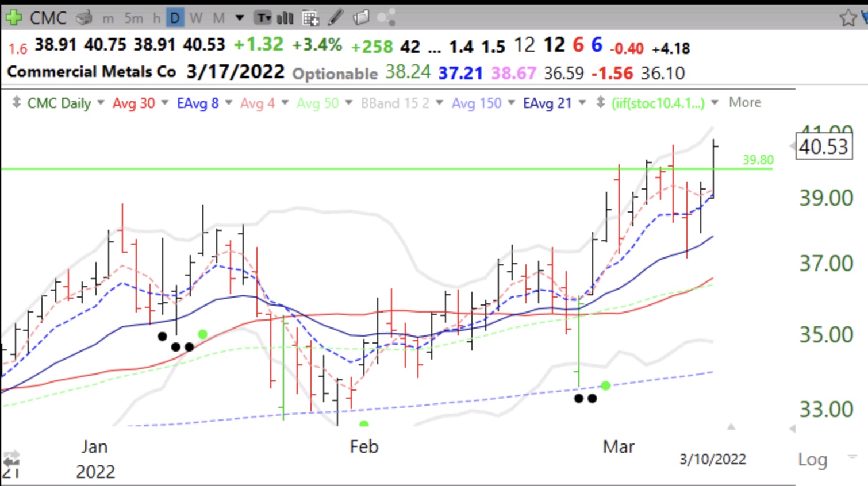Click the CMC ticker symbol

point(48,18)
